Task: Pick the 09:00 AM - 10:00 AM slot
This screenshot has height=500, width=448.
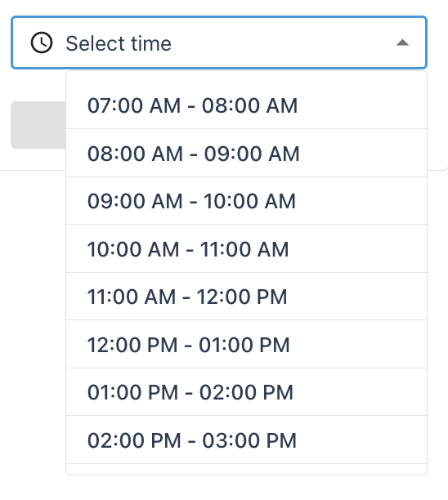Action: tap(246, 201)
